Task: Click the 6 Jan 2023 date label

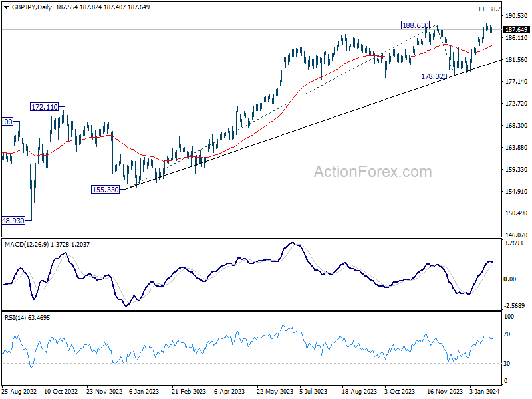Action: pos(144,391)
